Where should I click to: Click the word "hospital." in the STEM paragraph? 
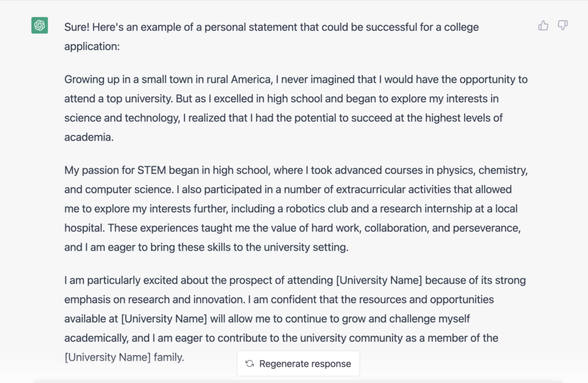pos(84,228)
